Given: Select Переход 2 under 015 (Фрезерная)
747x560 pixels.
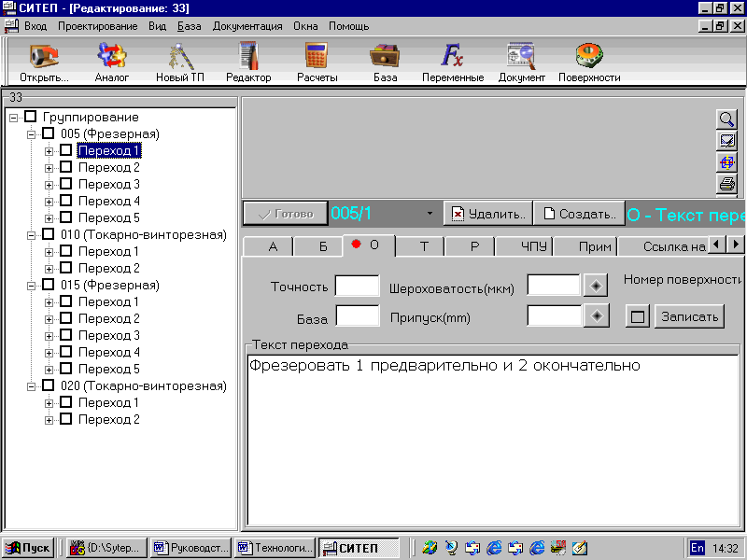Looking at the screenshot, I should [108, 318].
